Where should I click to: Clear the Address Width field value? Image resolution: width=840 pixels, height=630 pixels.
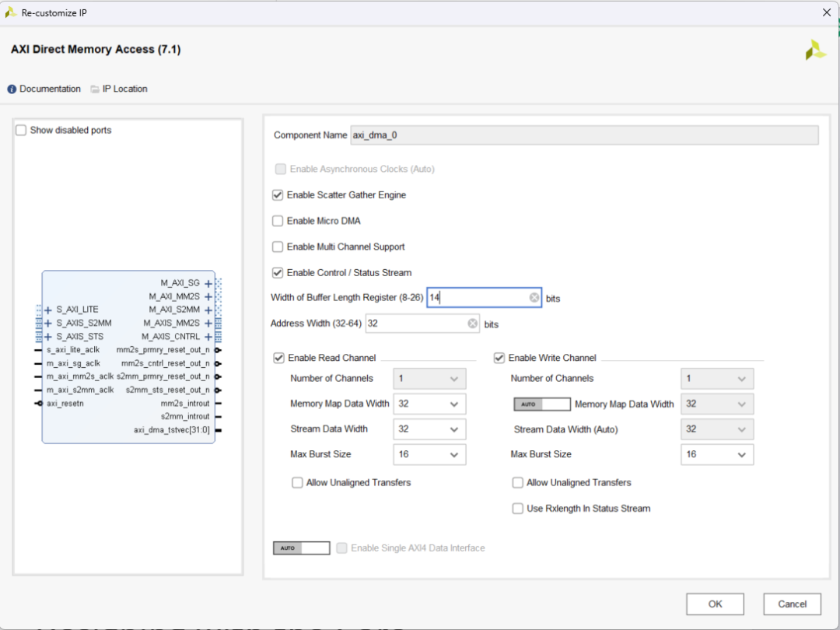[472, 324]
